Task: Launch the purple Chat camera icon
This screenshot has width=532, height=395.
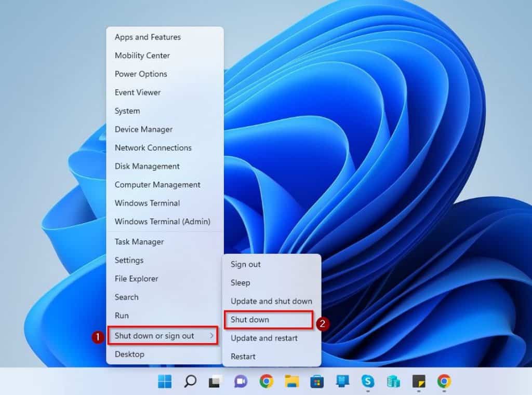Action: tap(241, 382)
